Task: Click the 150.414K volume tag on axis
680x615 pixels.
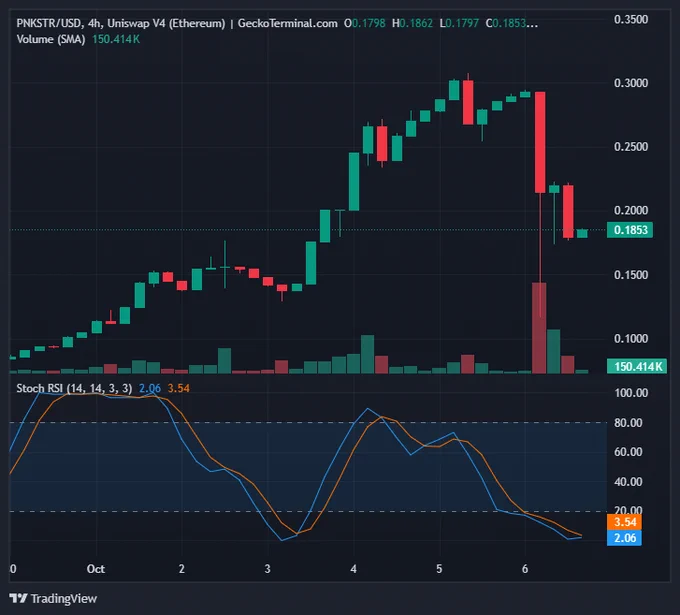Action: tap(637, 366)
